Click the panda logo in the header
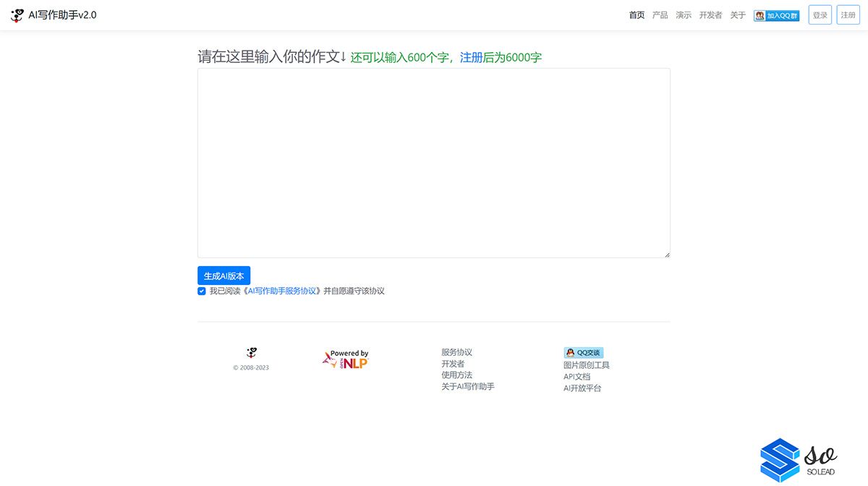868x486 pixels. click(x=17, y=15)
